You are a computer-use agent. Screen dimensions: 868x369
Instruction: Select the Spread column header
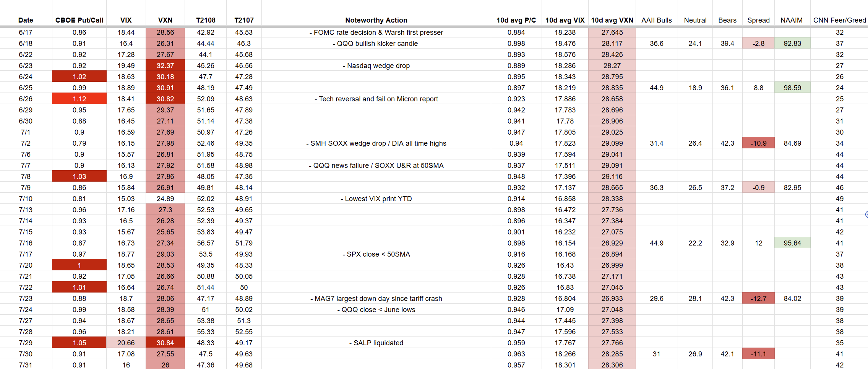coord(758,20)
